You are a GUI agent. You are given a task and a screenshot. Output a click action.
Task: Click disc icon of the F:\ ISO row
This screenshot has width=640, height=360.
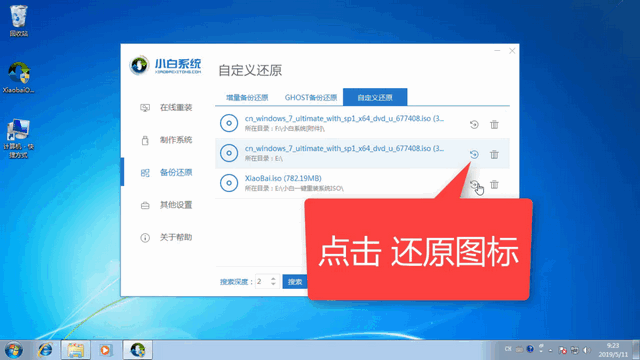pos(229,123)
